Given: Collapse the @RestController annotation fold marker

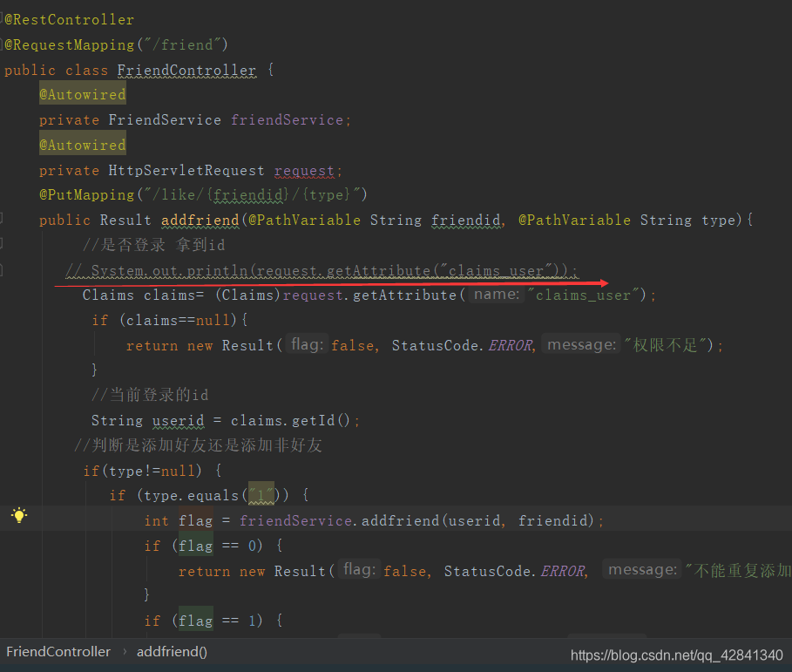Looking at the screenshot, I should click(2, 18).
